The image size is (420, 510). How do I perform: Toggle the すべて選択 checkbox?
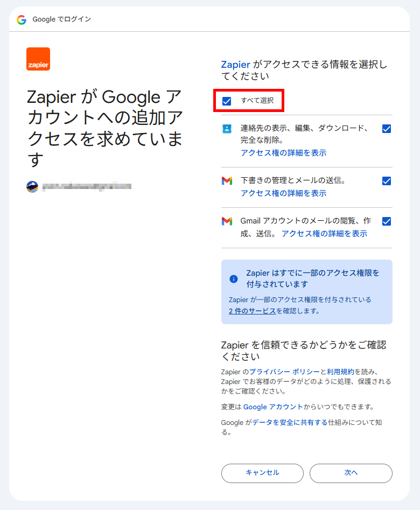point(227,101)
